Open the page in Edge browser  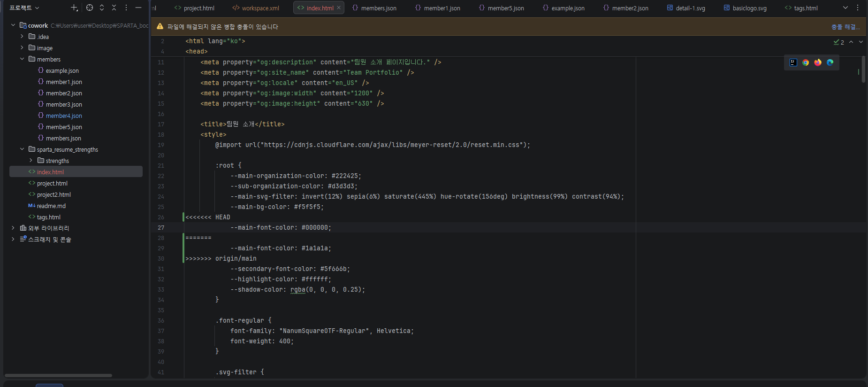(830, 62)
